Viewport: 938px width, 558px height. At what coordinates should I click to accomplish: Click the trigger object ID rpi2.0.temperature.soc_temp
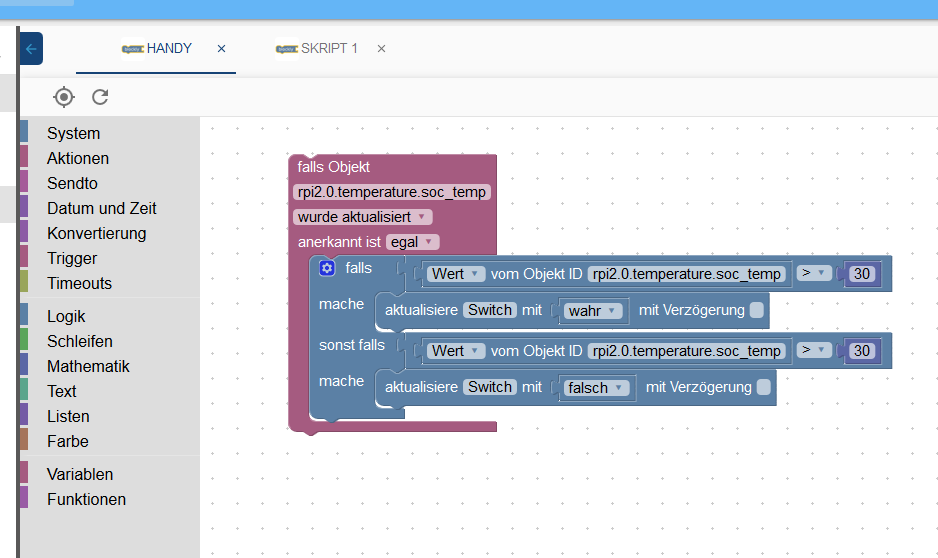click(x=393, y=192)
